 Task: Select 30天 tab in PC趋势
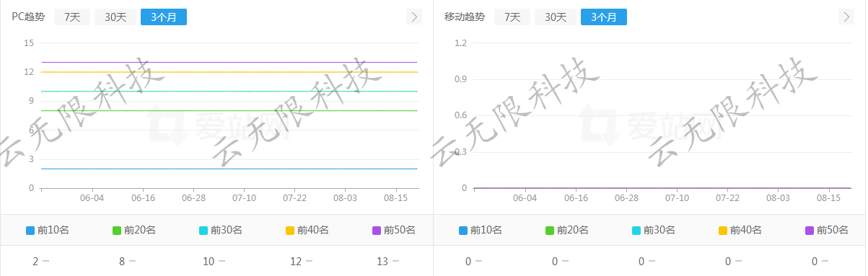pos(115,17)
